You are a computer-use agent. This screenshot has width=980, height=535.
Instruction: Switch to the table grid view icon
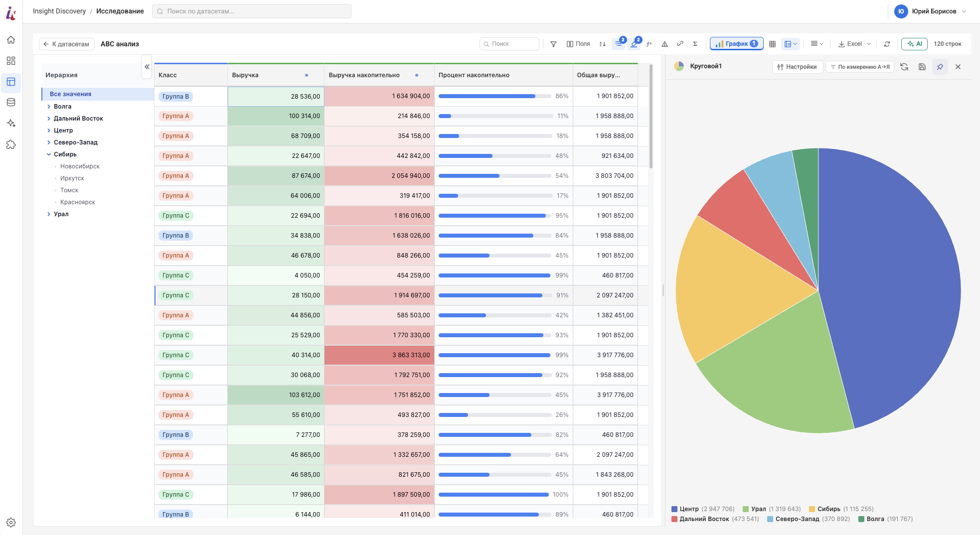(x=772, y=44)
